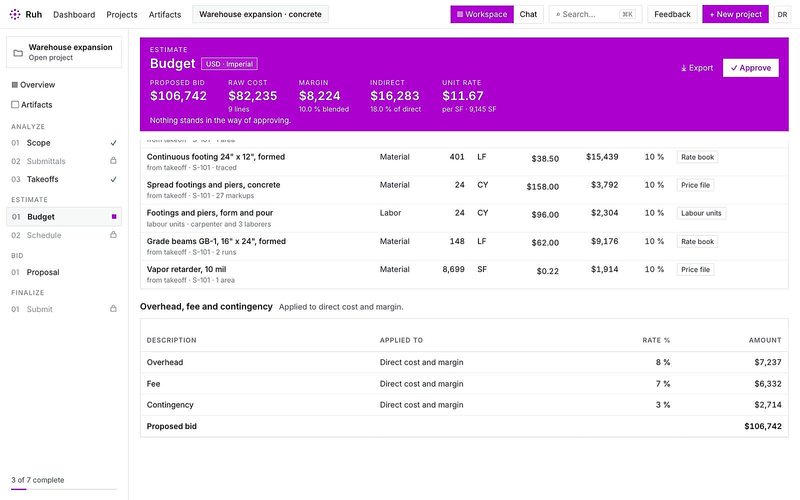Click the Rate book tag on Grade beams row
Screen dimensions: 800x500
coord(697,241)
